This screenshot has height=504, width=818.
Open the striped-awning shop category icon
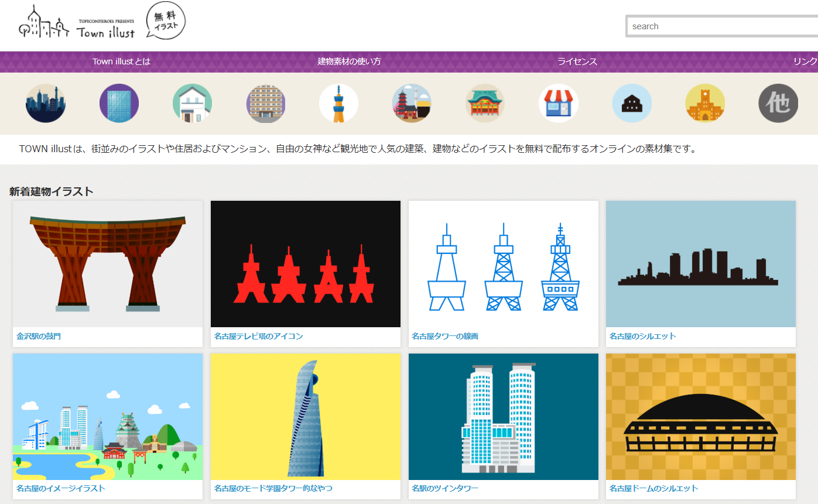click(559, 103)
